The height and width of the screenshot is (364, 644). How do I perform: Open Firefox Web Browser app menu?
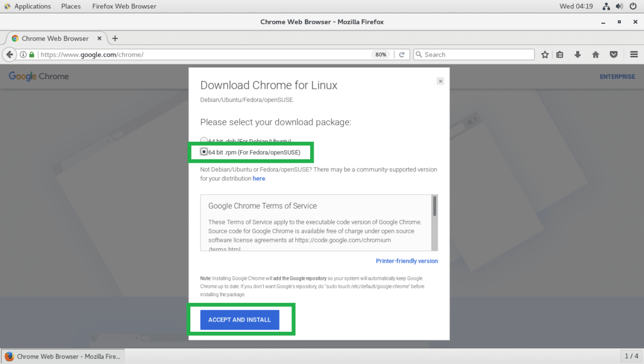pos(124,6)
